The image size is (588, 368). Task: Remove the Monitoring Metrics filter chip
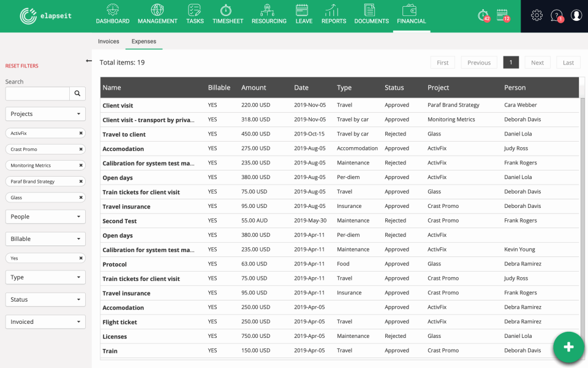(x=81, y=165)
